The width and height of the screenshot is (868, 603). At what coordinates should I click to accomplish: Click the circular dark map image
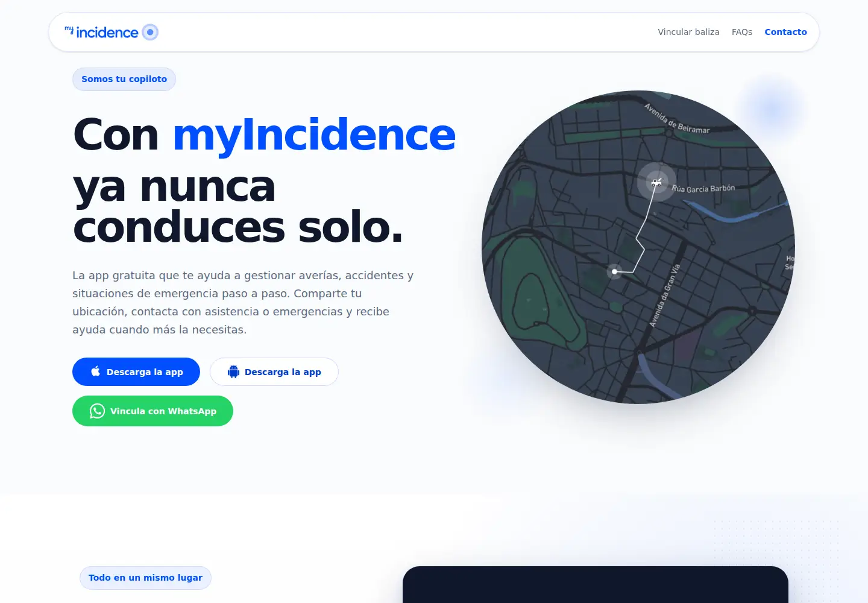coord(638,247)
